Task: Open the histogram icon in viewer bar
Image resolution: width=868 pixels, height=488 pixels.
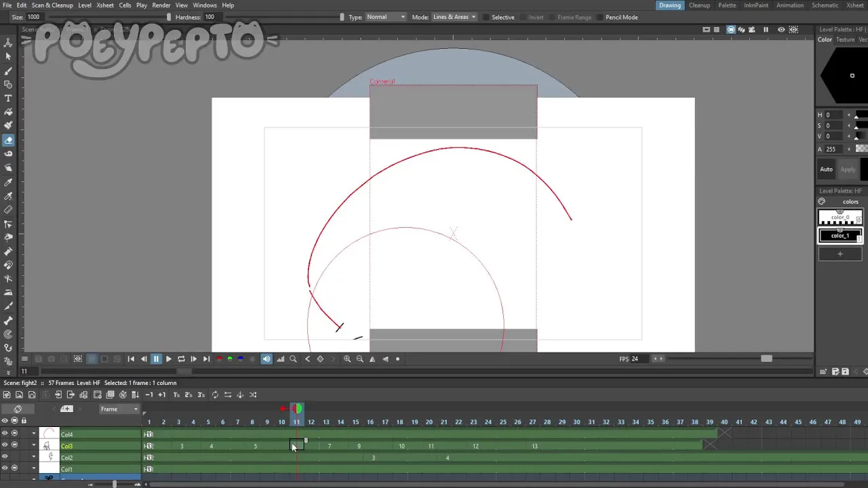Action: (280, 359)
